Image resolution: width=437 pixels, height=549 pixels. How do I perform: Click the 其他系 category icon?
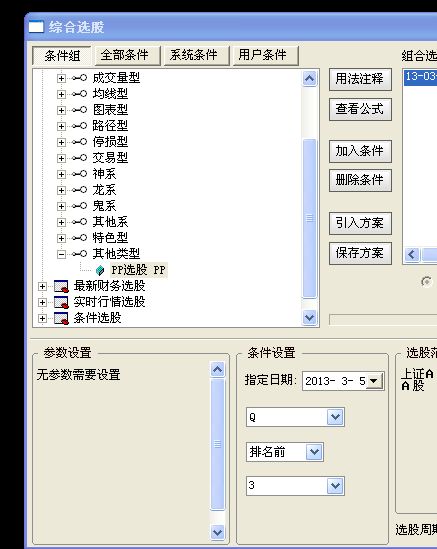click(79, 222)
